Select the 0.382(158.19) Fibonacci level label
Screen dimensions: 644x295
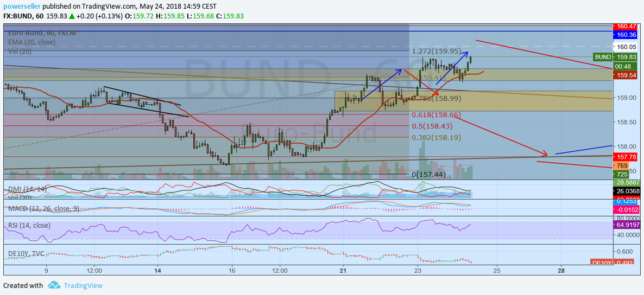436,137
